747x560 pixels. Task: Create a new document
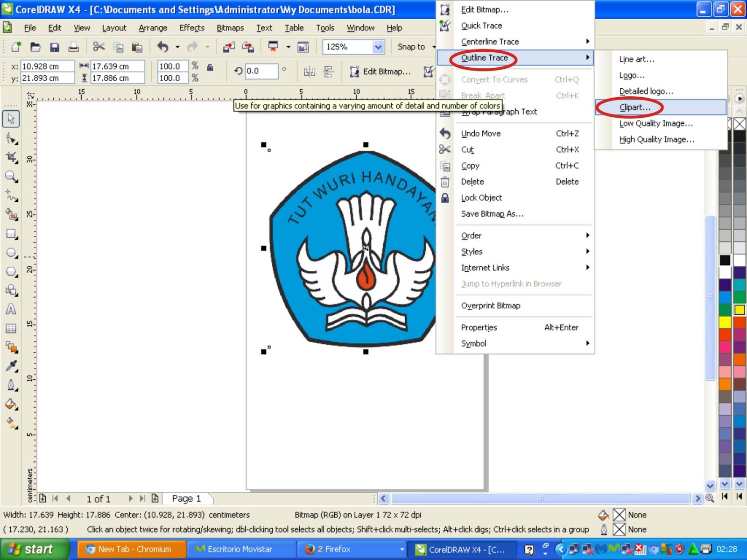(x=16, y=47)
